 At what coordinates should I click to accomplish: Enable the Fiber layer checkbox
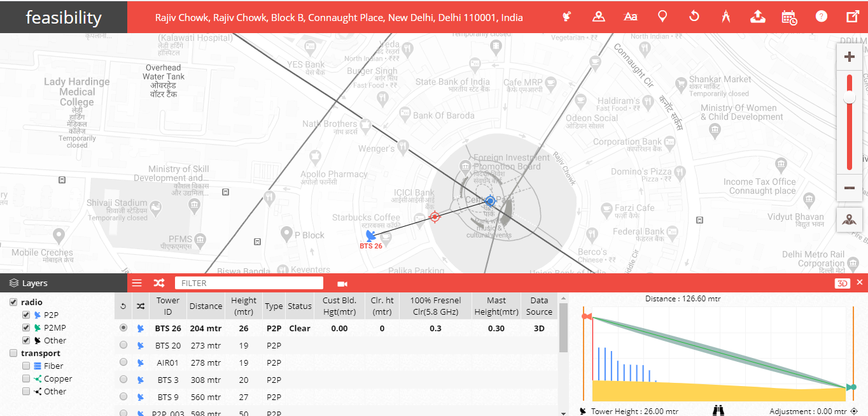click(26, 366)
